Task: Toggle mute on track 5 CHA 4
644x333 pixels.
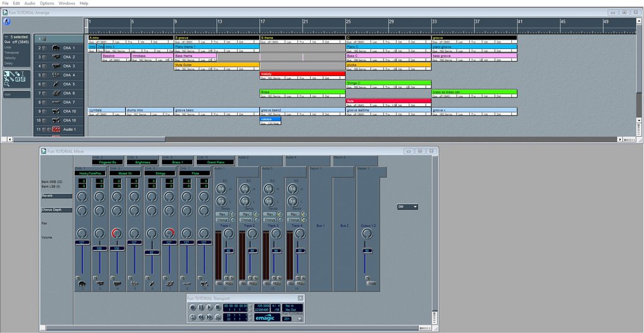Action: [44, 75]
